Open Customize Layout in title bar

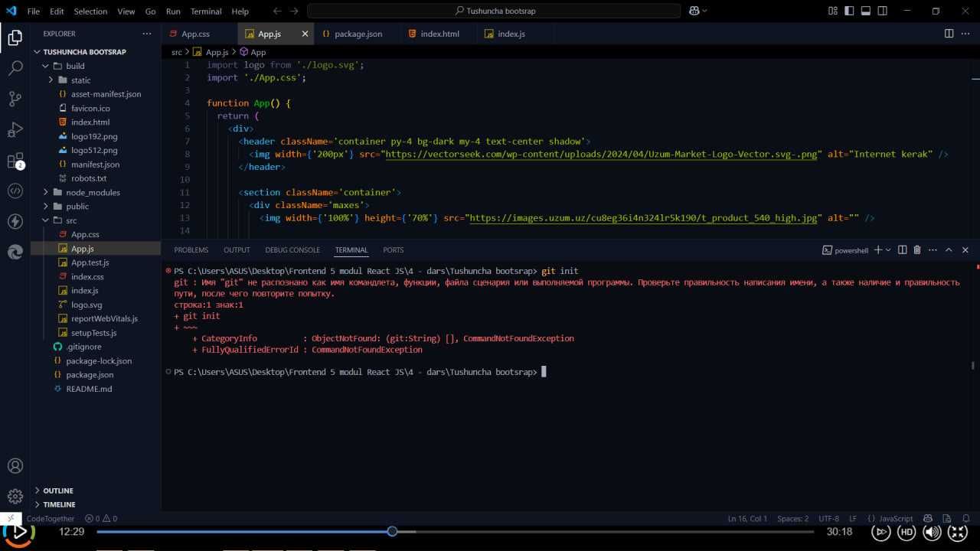tap(833, 11)
